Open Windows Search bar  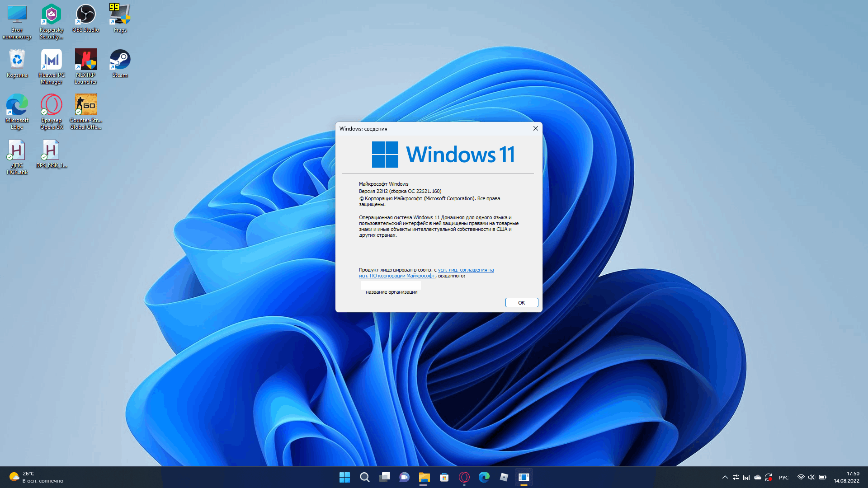tap(363, 477)
